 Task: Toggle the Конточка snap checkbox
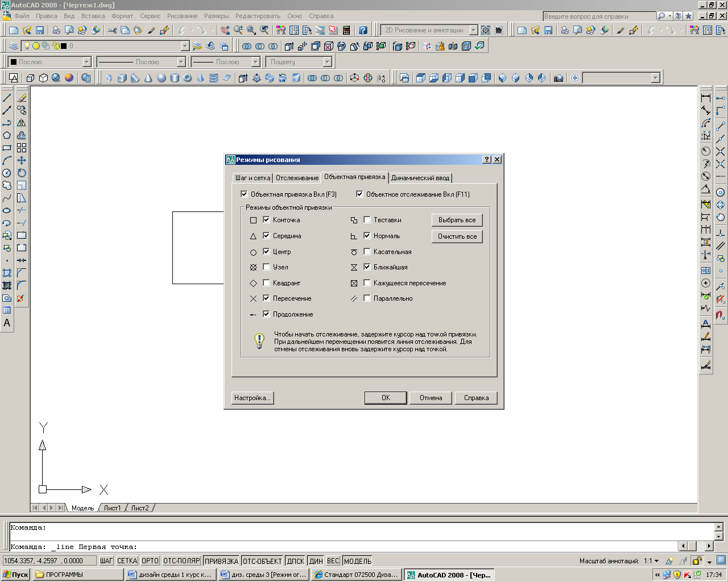266,220
